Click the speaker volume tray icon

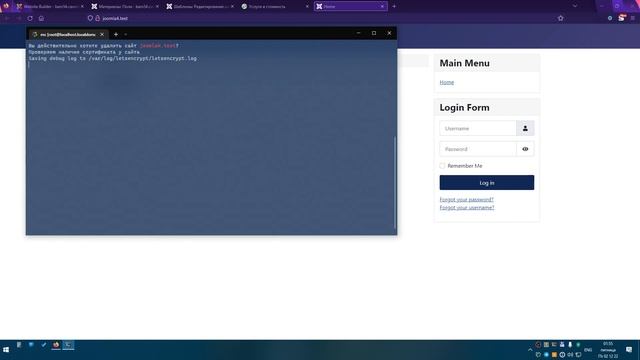point(570,355)
